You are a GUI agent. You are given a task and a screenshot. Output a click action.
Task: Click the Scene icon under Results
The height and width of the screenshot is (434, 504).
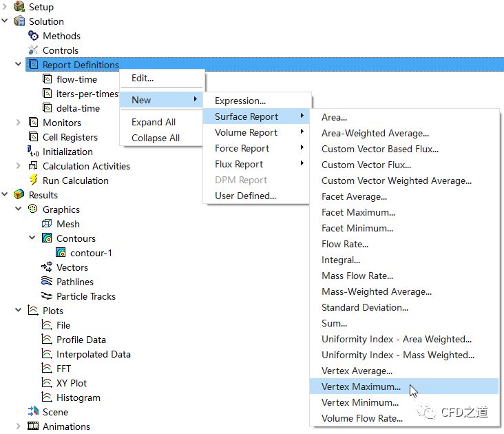click(x=33, y=412)
